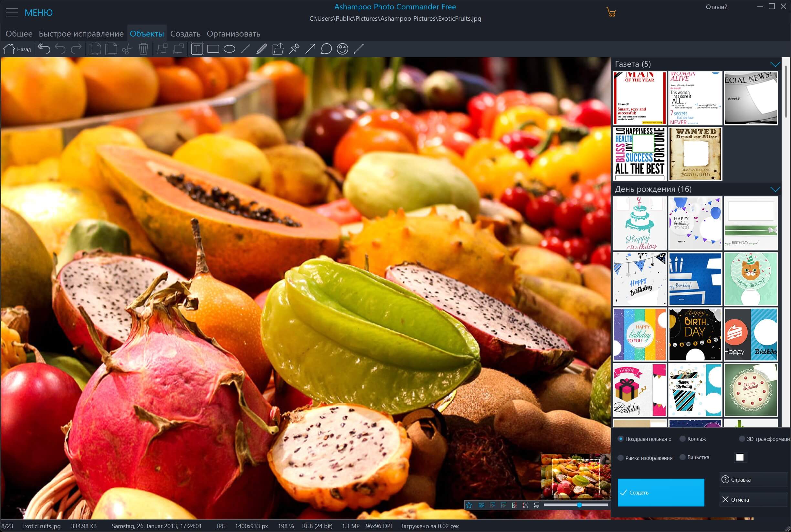Viewport: 791px width, 532px height.
Task: Switch to the Быстрое исправление tab
Action: (x=81, y=34)
